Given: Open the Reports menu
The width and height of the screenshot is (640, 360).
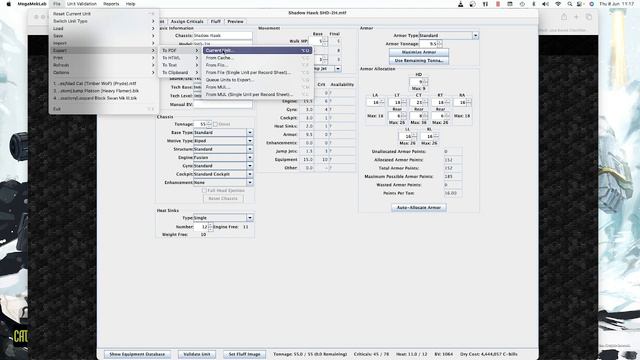Looking at the screenshot, I should coord(111,4).
